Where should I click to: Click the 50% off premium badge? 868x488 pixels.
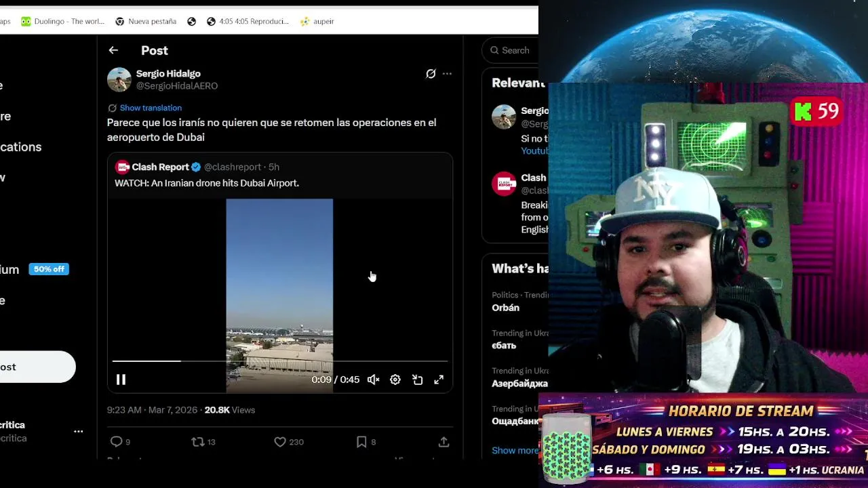point(49,269)
